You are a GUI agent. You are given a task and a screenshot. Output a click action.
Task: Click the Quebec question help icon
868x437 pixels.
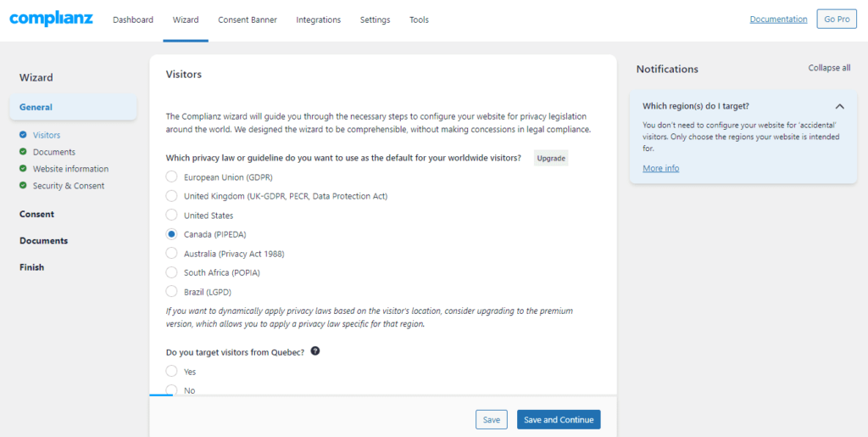tap(315, 351)
